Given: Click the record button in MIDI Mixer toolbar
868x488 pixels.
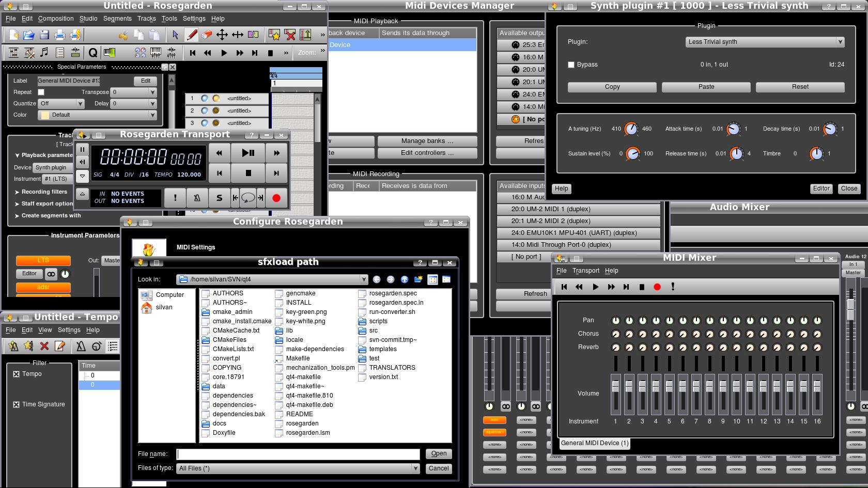Looking at the screenshot, I should [x=657, y=287].
